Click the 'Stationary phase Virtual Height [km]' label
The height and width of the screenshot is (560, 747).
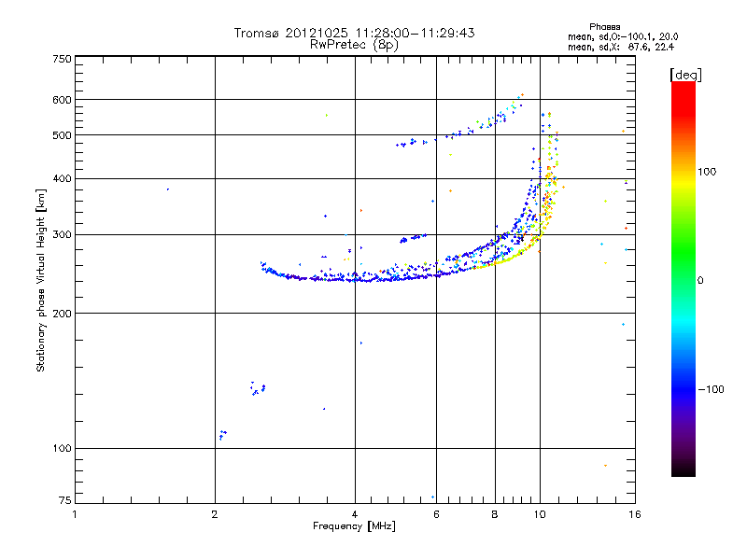pyautogui.click(x=41, y=280)
